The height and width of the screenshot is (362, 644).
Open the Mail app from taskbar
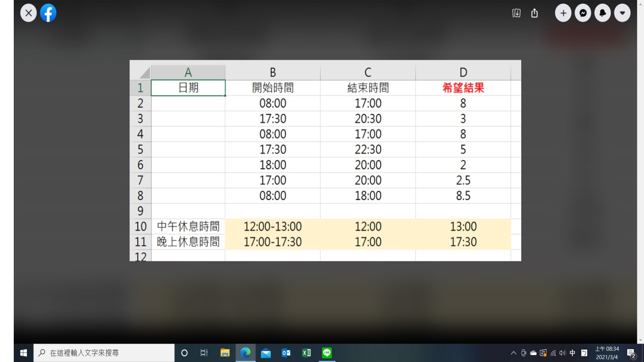coord(266,353)
